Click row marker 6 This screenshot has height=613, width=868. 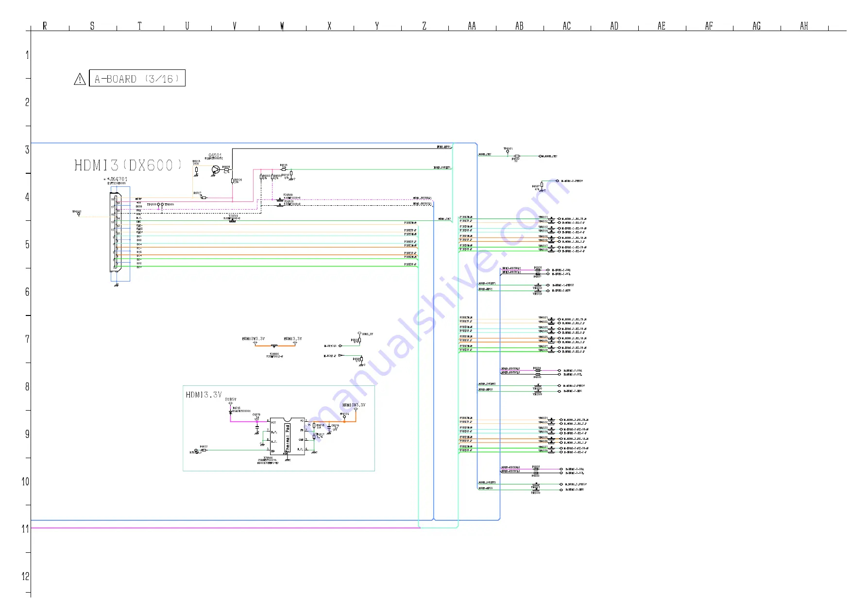(x=27, y=292)
